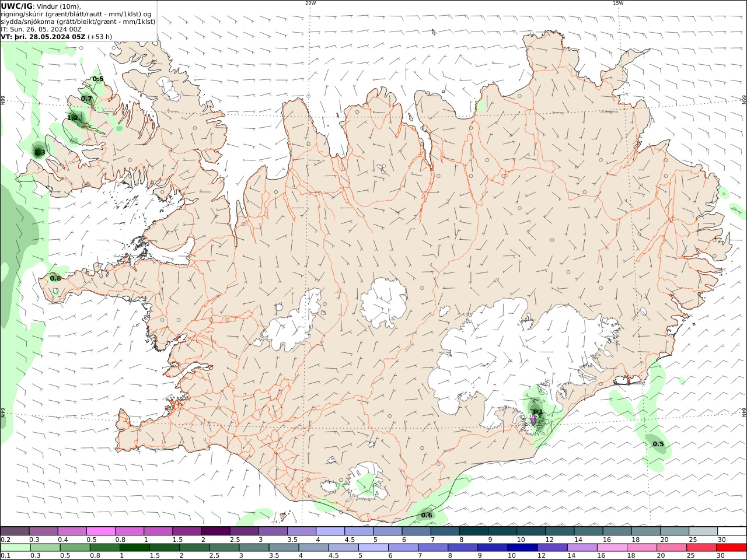Click the '1.5' label in the snow legend
The image size is (747, 560).
click(177, 540)
